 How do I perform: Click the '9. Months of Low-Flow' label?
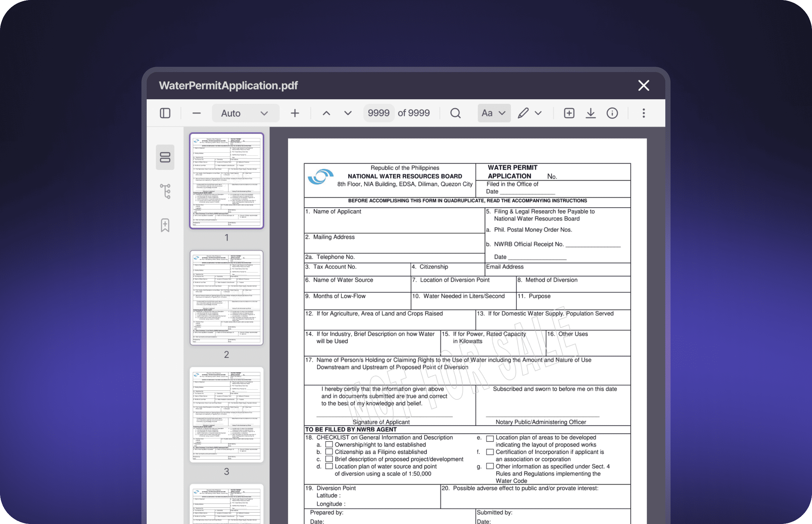coord(335,296)
